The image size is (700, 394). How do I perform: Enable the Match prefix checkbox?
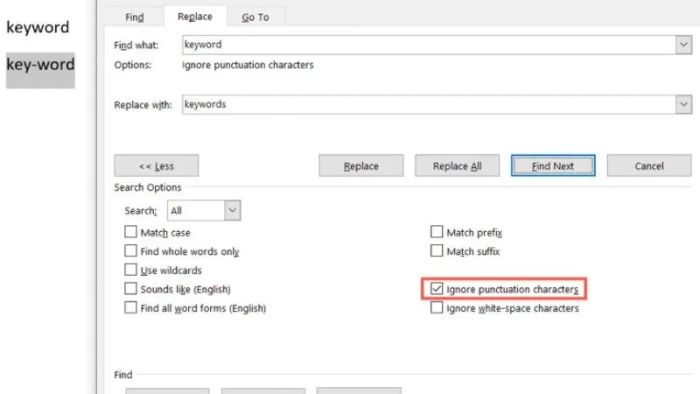(x=437, y=232)
